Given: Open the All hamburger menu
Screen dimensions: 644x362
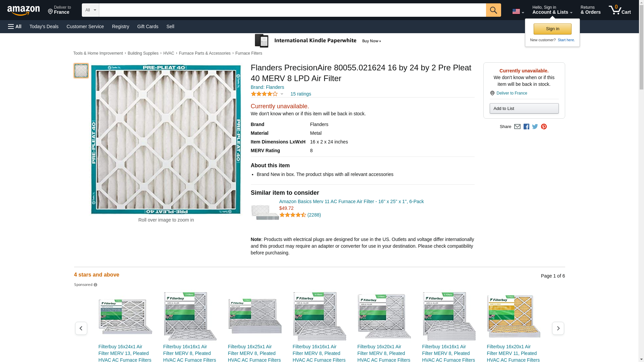Looking at the screenshot, I should click(15, 26).
